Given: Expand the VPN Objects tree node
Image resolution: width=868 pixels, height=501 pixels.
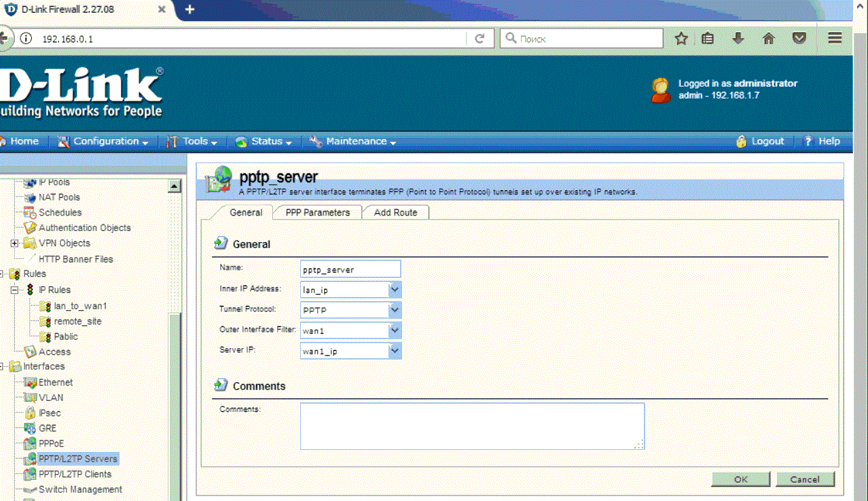Looking at the screenshot, I should tap(14, 243).
